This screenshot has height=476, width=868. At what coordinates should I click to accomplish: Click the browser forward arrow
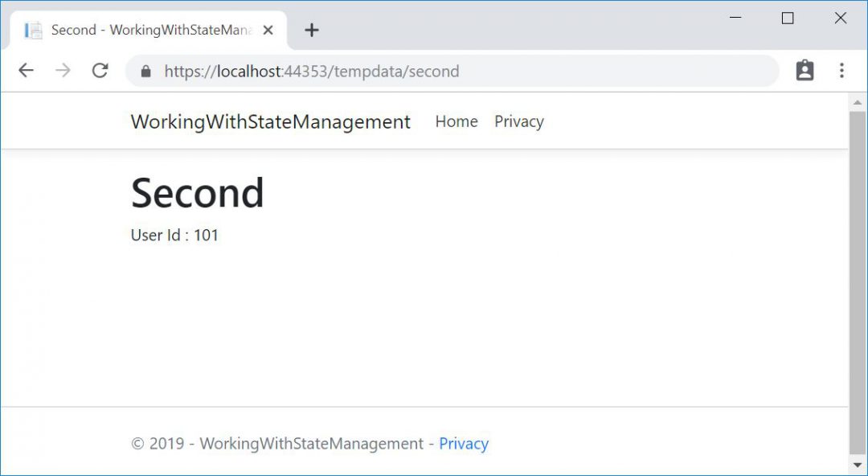tap(63, 71)
